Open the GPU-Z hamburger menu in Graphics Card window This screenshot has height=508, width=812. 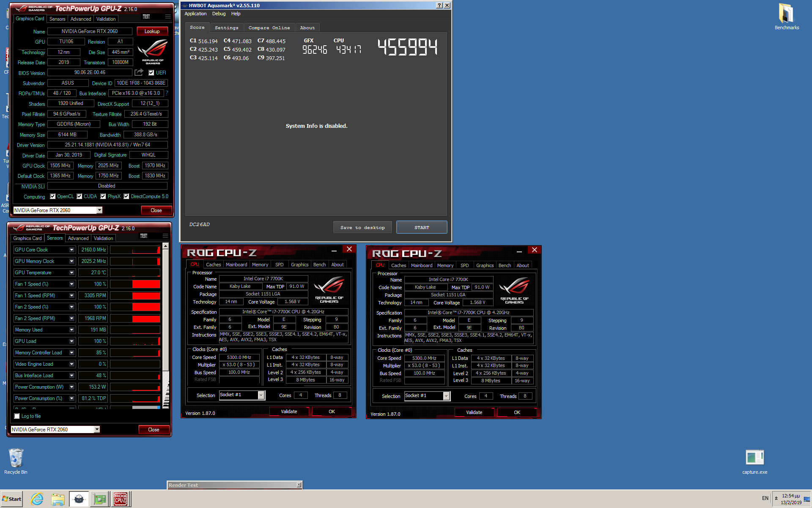(x=168, y=17)
